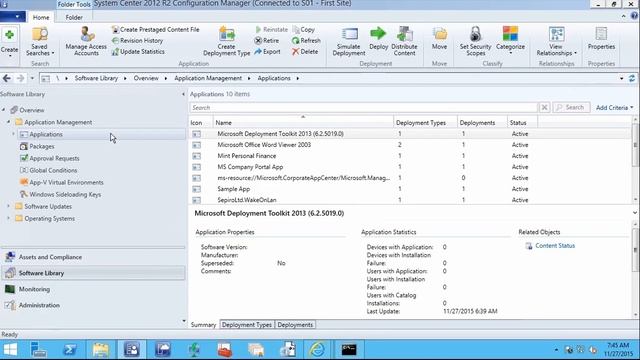Sort by the Name column header
Screen dimensions: 640x360
click(x=303, y=122)
